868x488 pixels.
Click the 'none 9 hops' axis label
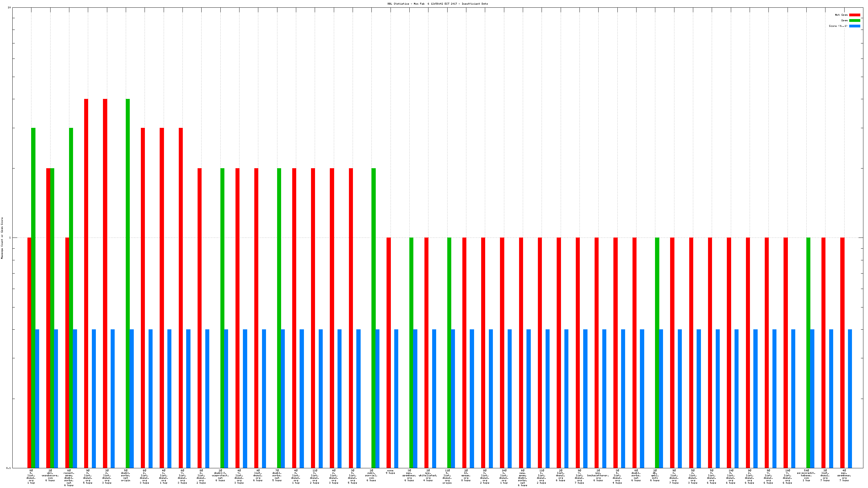click(x=390, y=471)
